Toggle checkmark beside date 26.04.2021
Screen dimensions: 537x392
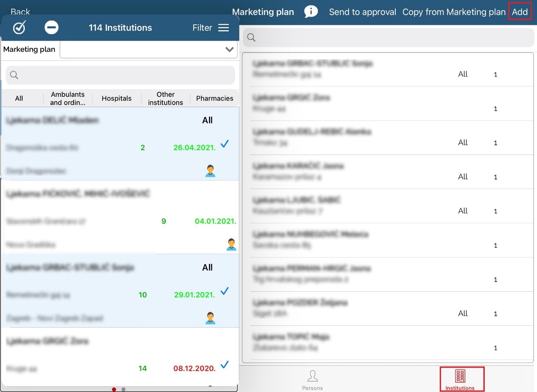tap(225, 144)
